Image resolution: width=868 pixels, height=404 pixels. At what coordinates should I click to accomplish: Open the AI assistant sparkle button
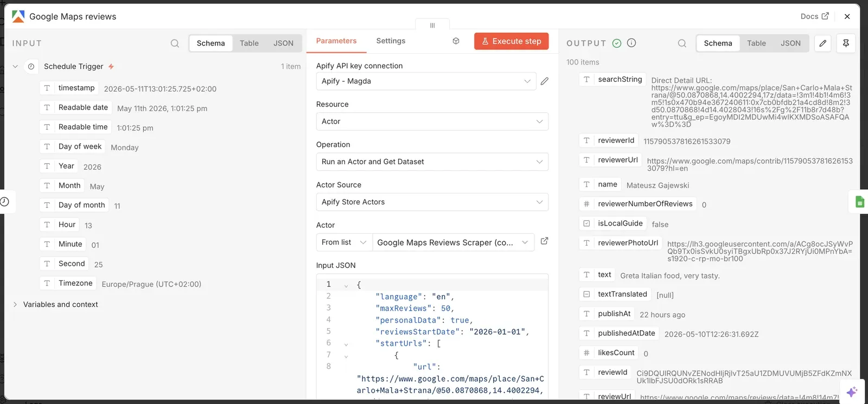point(852,392)
